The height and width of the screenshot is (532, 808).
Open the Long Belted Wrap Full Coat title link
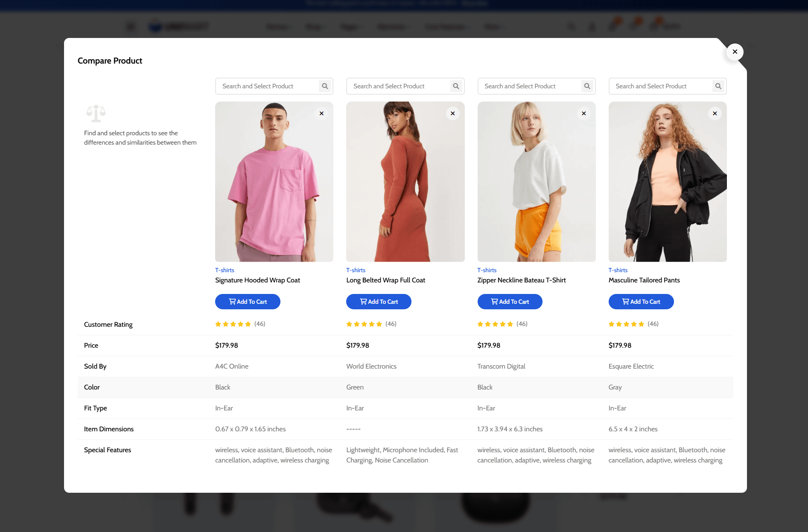click(x=385, y=280)
